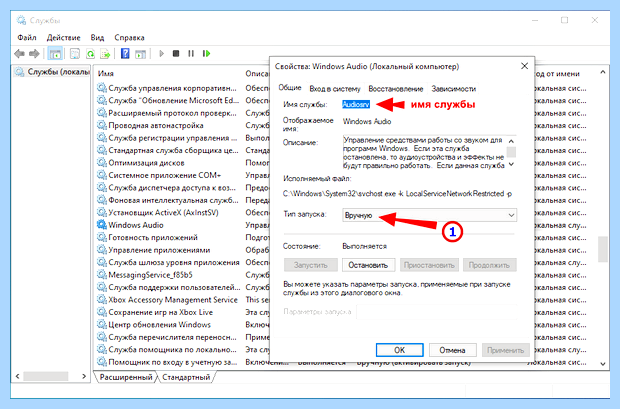620x409 pixels.
Task: Click the Остановить button
Action: [x=368, y=265]
